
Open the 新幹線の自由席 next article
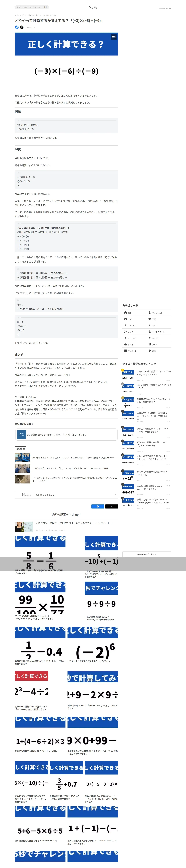[x=66, y=457]
